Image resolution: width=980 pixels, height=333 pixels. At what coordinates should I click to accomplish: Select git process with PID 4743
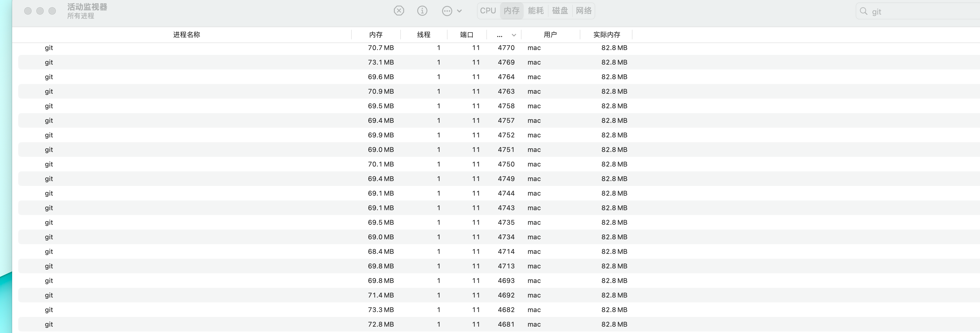click(499, 208)
